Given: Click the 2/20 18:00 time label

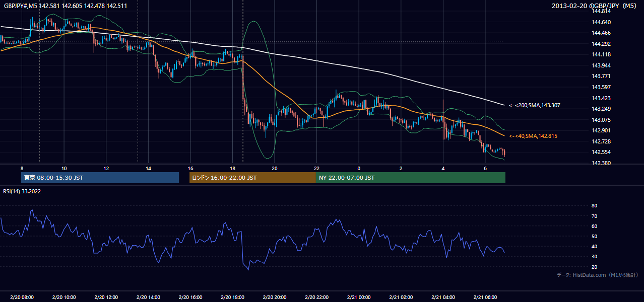Looking at the screenshot, I should pyautogui.click(x=232, y=297).
